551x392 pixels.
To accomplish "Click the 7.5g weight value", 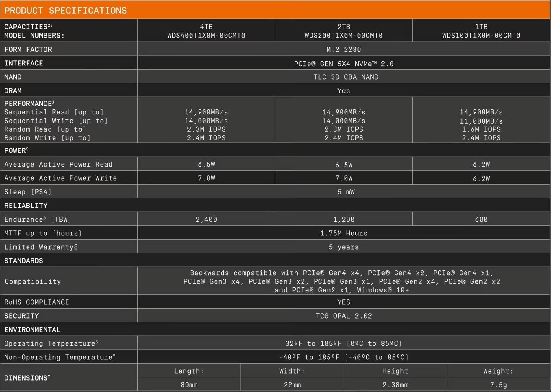I will click(498, 385).
